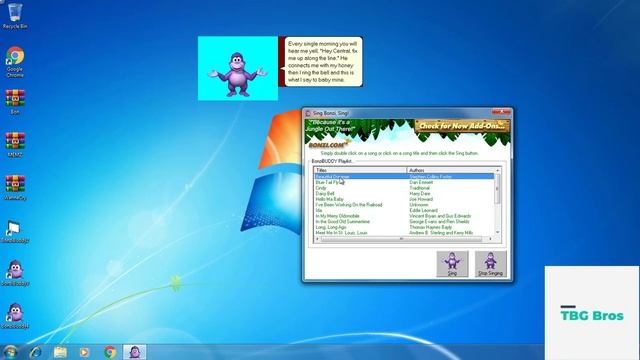Click Vincent Bryan and Gus Edwards author cell

point(440,216)
